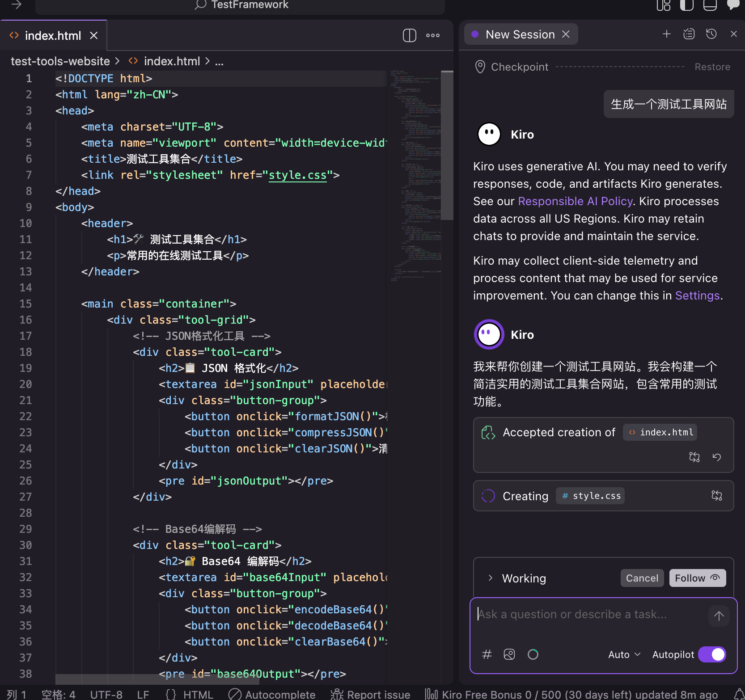745x700 pixels.
Task: Click the Checkpoint pin icon
Action: pyautogui.click(x=480, y=67)
